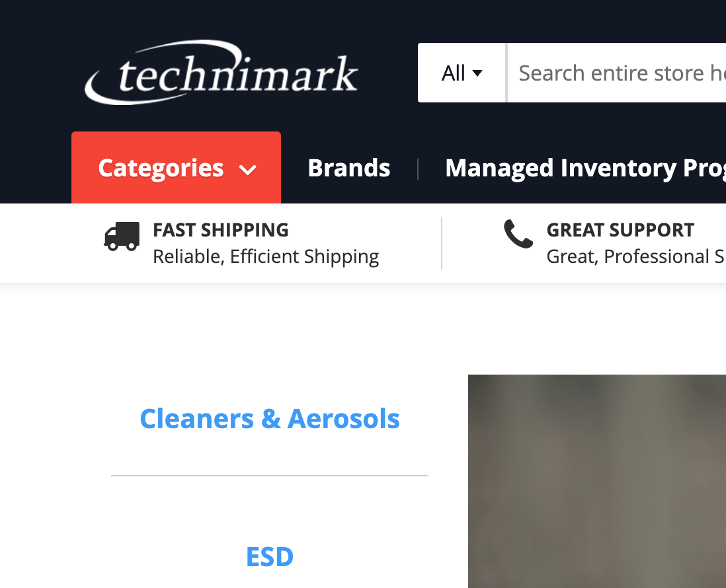The height and width of the screenshot is (588, 726).
Task: Open the ESD category link
Action: click(x=270, y=556)
